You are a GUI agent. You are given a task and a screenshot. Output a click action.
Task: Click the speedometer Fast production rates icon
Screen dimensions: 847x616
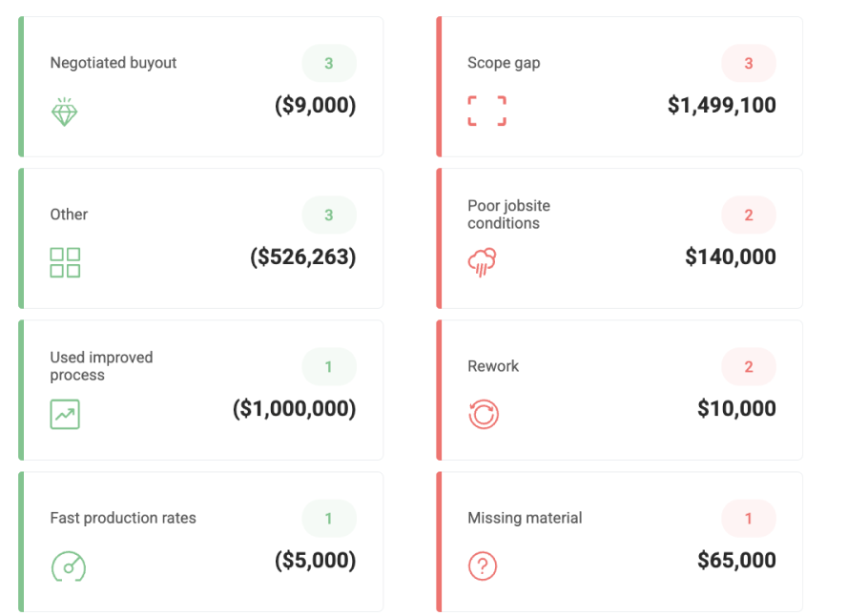coord(69,566)
